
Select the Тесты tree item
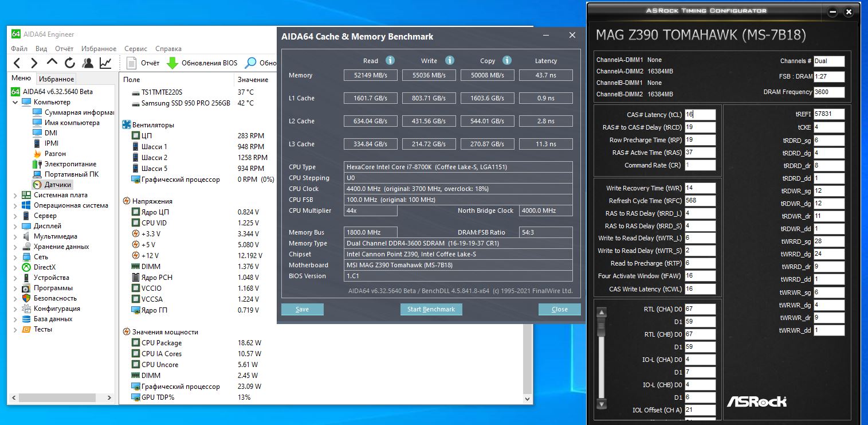click(x=37, y=329)
